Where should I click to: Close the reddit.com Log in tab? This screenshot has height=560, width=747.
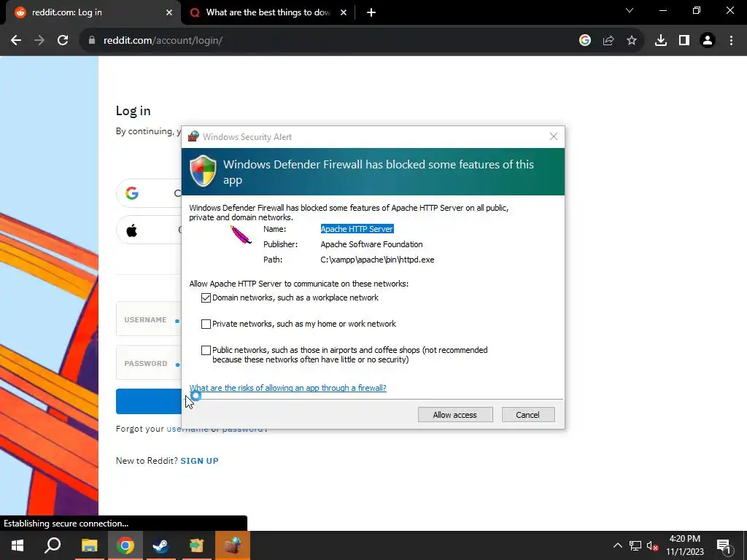click(169, 13)
